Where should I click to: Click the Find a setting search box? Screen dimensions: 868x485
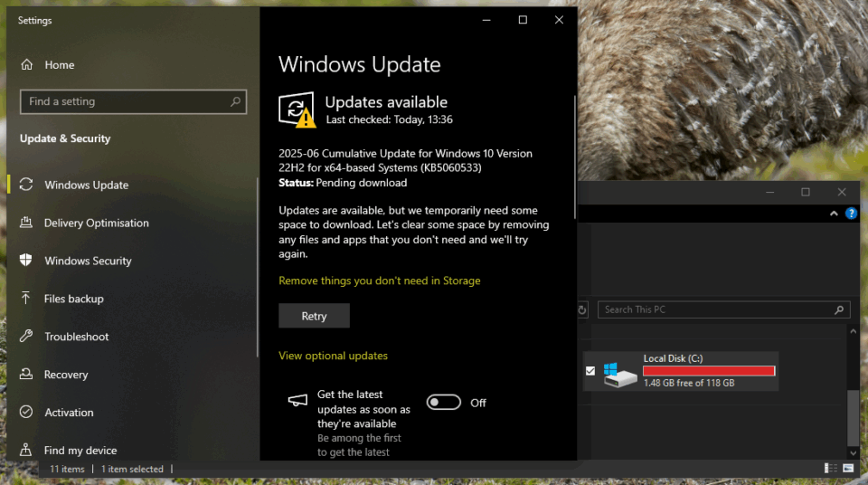[x=133, y=101]
